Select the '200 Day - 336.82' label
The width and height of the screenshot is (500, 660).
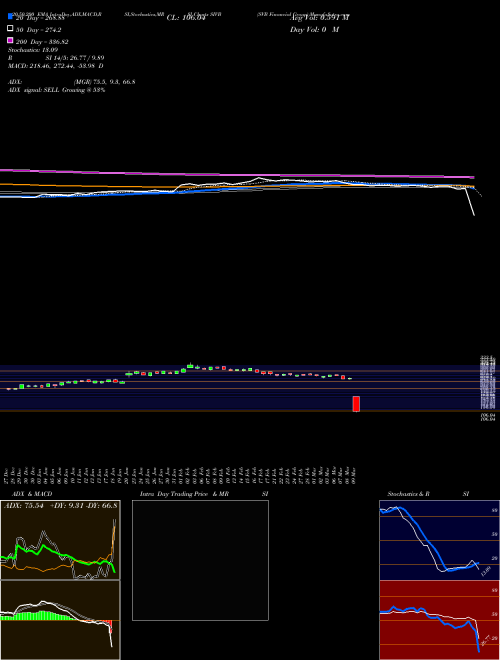pyautogui.click(x=42, y=42)
